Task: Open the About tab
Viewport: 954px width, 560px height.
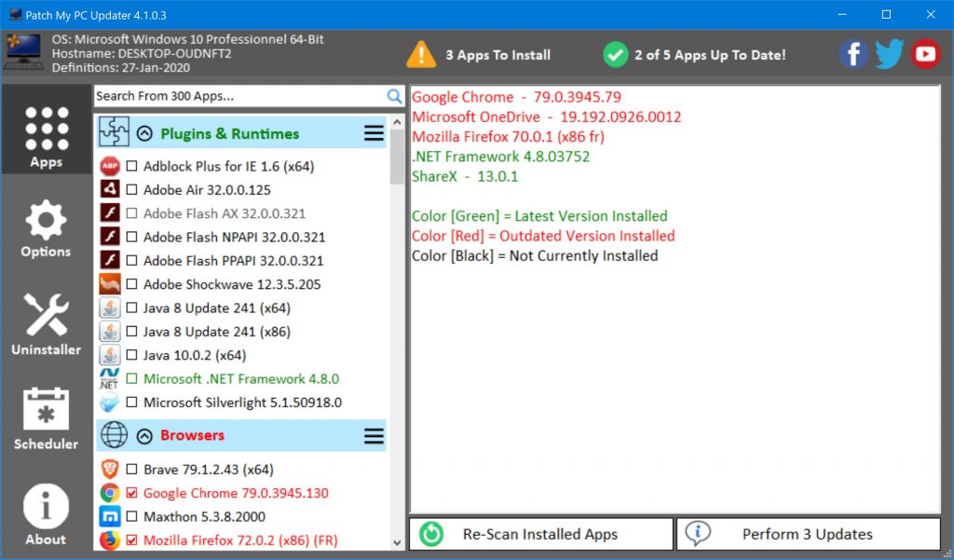Action: pyautogui.click(x=47, y=514)
